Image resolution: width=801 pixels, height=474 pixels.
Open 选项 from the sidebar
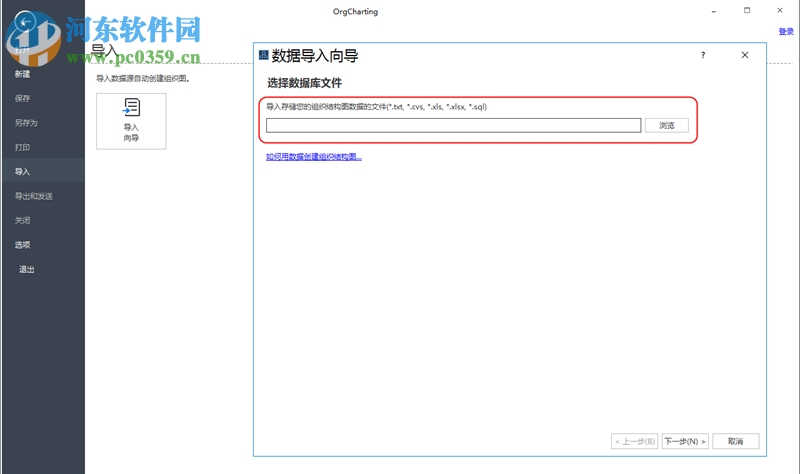(22, 245)
